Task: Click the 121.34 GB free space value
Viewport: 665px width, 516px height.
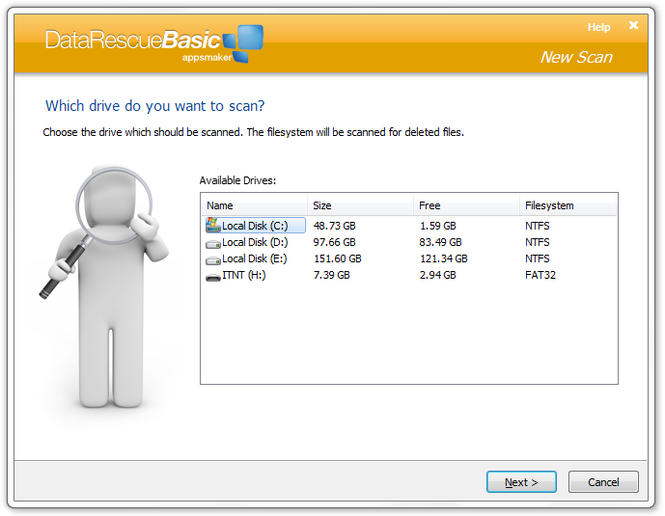Action: 443,259
